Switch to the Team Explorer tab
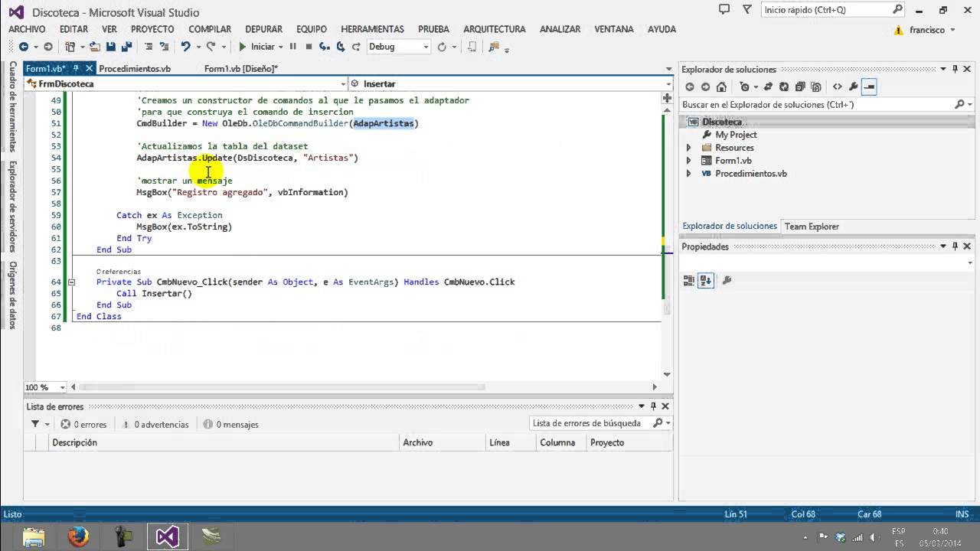Image resolution: width=980 pixels, height=551 pixels. click(x=812, y=227)
